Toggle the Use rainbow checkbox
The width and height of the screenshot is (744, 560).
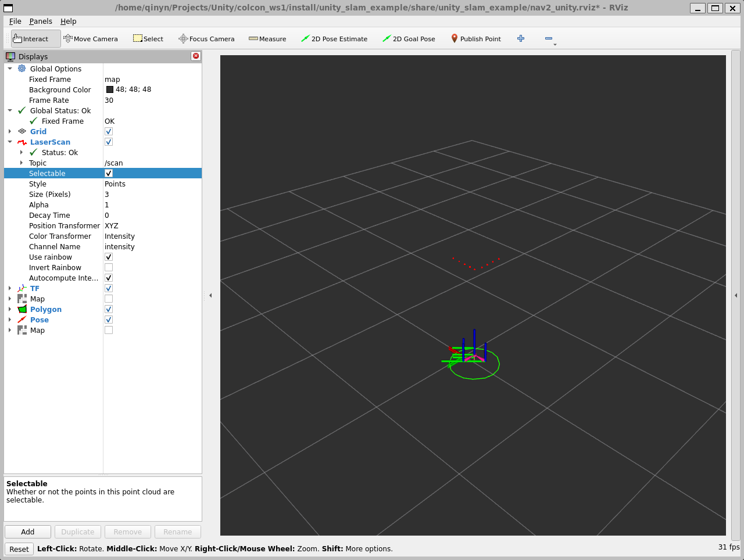click(109, 257)
